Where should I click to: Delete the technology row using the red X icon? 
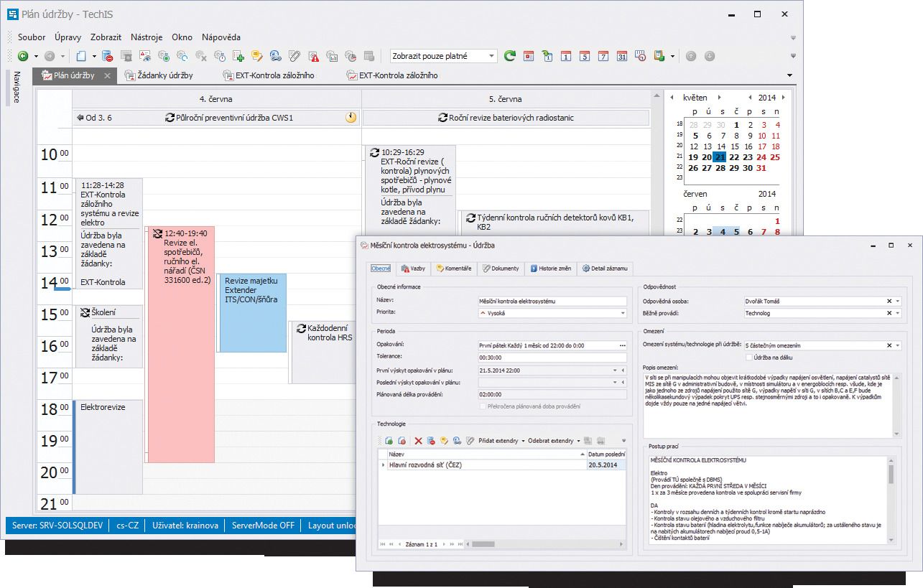click(418, 440)
